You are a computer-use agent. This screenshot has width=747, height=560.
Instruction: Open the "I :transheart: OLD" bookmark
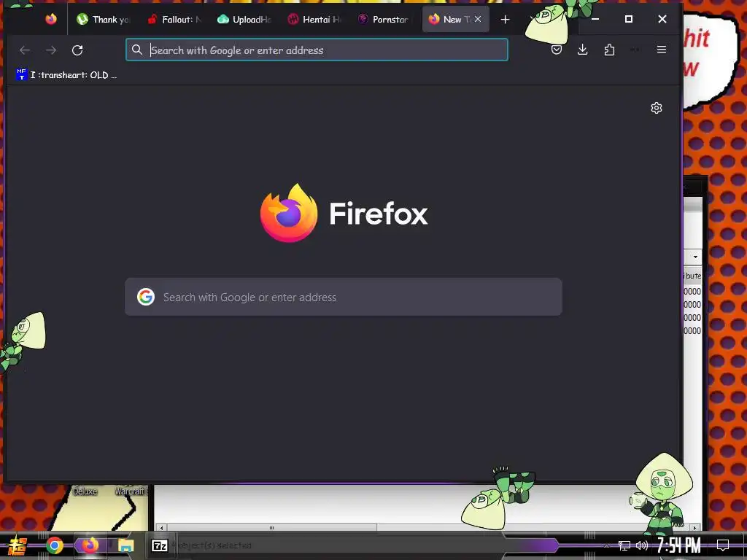pos(66,75)
